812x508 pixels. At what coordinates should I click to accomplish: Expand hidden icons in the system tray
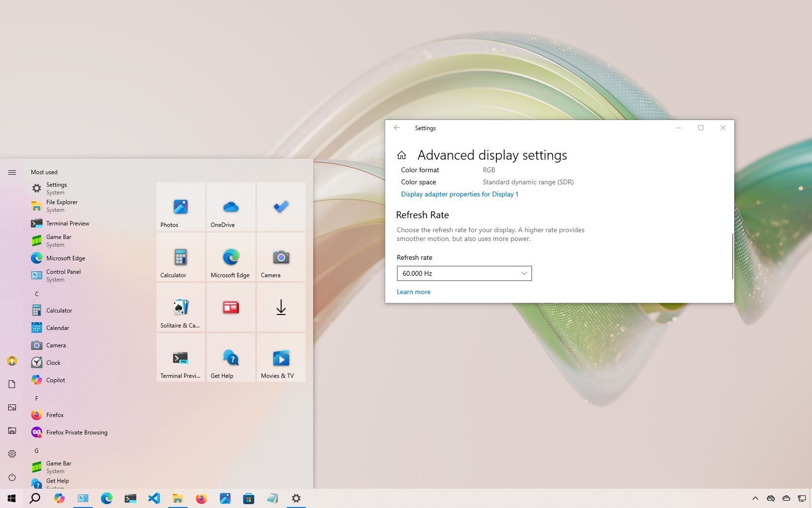[755, 498]
